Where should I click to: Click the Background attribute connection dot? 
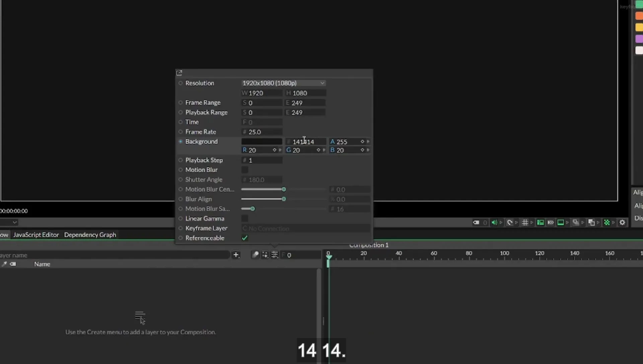pyautogui.click(x=181, y=142)
